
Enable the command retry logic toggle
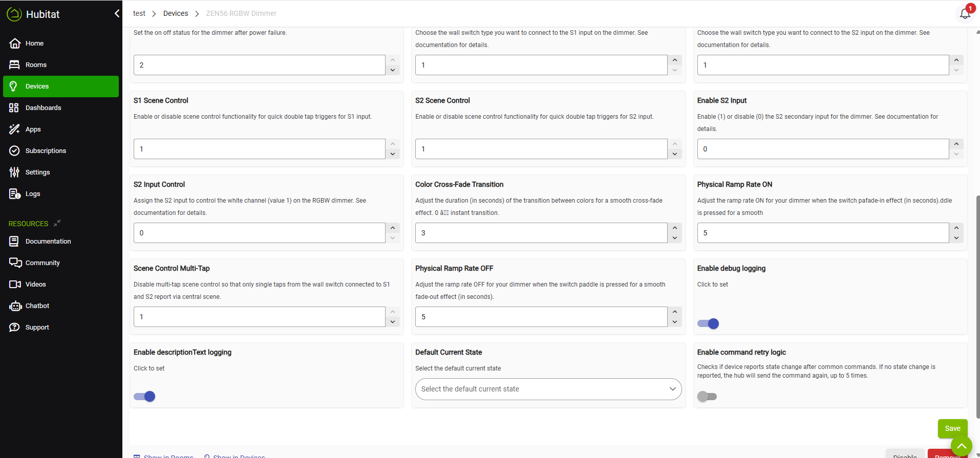(x=707, y=396)
